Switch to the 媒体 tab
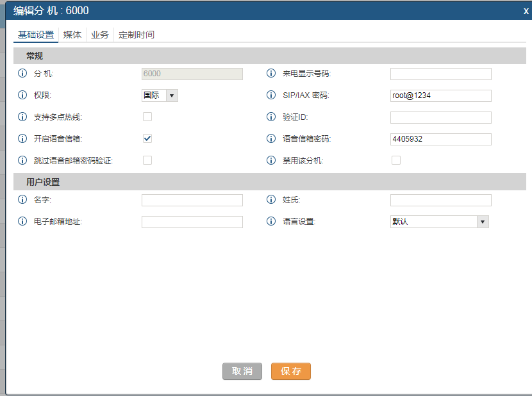Image resolution: width=532 pixels, height=396 pixels. click(x=72, y=35)
